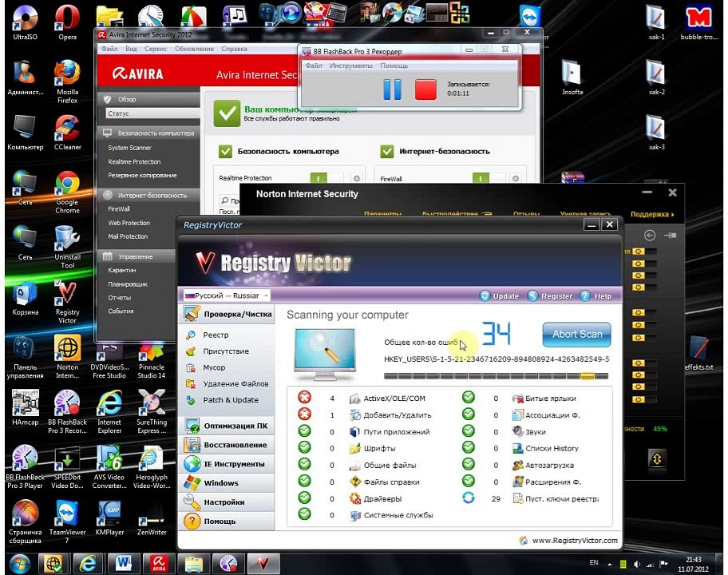Click the Автозагрузка category icon
This screenshot has width=728, height=575.
pos(518,466)
